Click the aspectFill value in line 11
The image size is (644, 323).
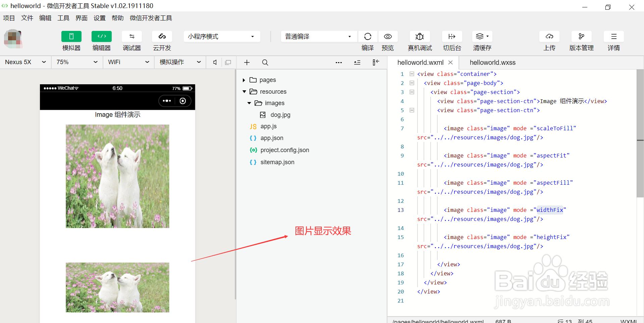(553, 183)
